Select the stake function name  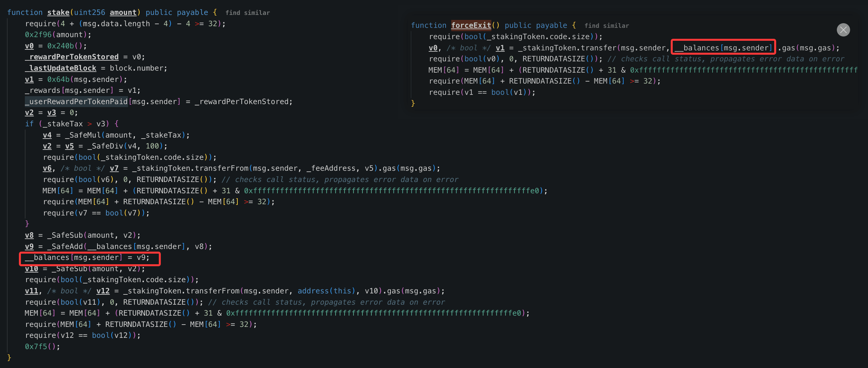tap(58, 13)
